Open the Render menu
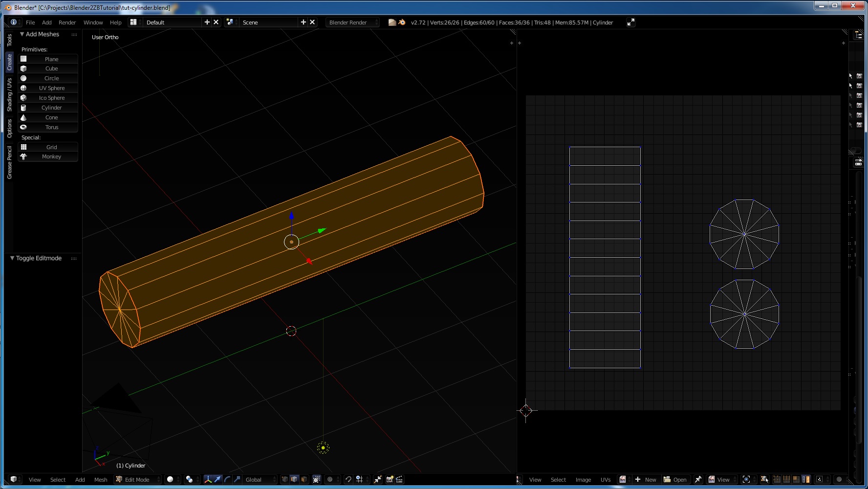 (67, 22)
